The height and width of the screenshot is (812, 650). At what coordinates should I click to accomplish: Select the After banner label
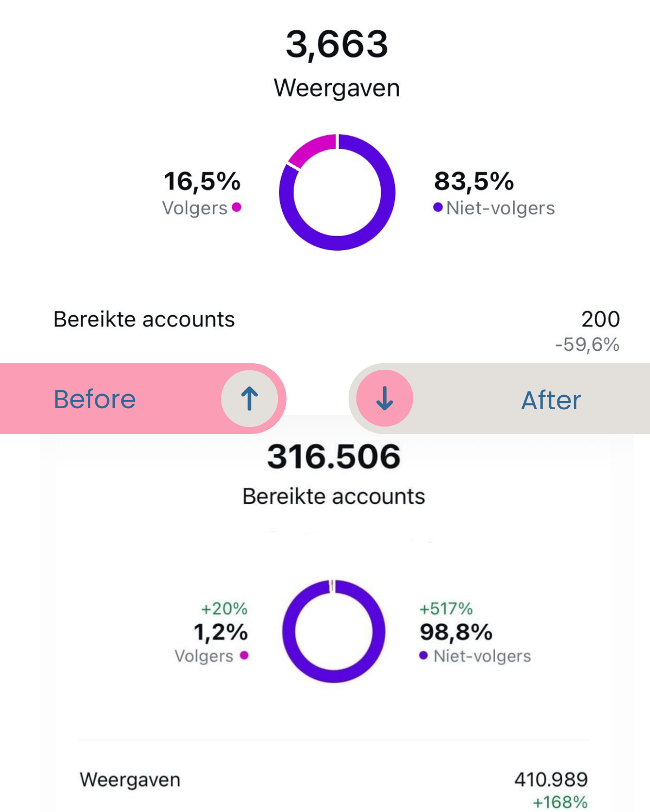(x=551, y=401)
